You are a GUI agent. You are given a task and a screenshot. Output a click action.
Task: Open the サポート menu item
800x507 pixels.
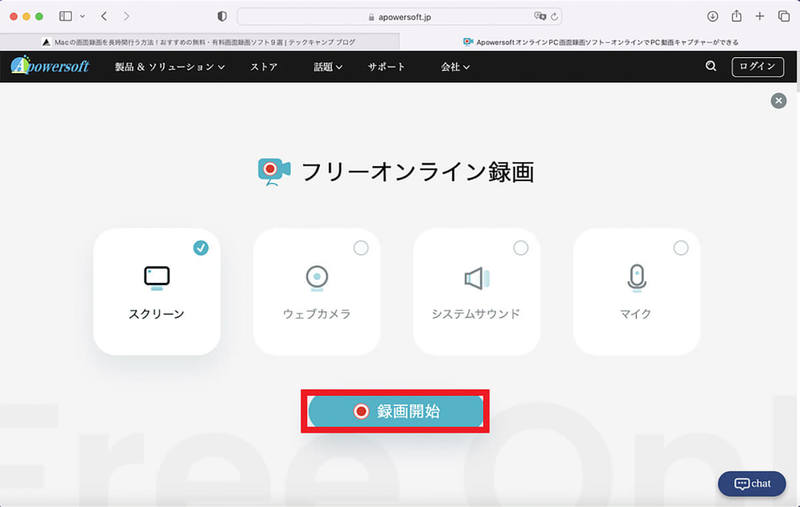(386, 67)
